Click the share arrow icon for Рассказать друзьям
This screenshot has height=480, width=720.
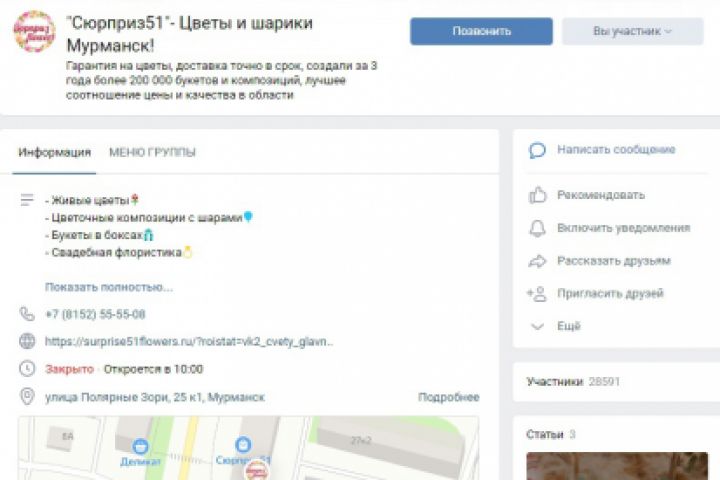(537, 261)
